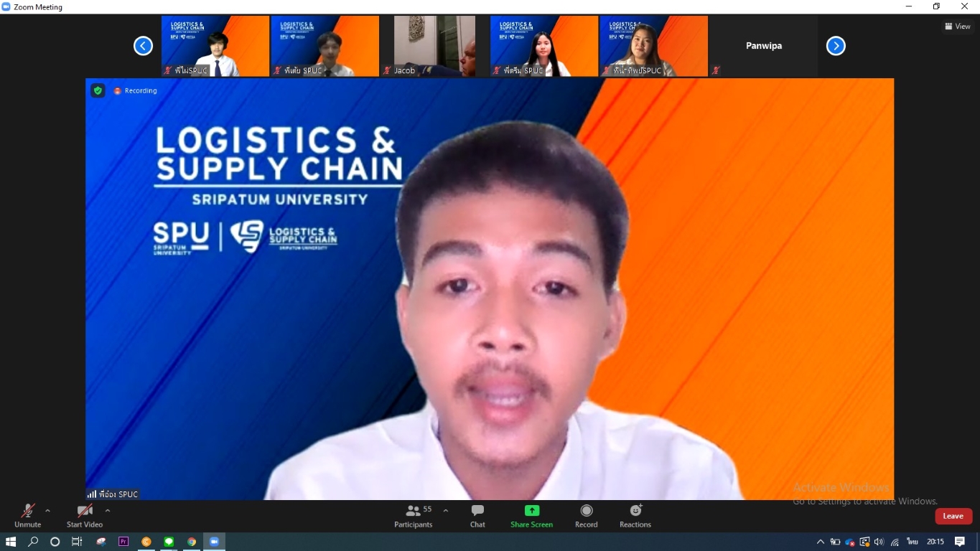Open audio options arrow beside Unmute
This screenshot has height=551, width=980.
47,511
